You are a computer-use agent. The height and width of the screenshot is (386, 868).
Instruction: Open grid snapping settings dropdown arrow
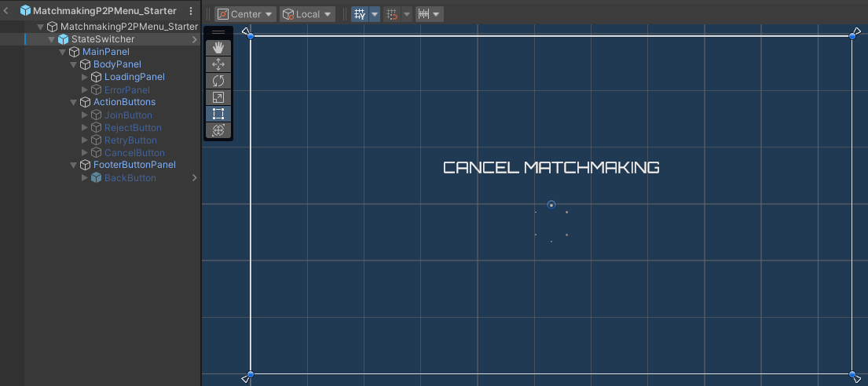[x=407, y=14]
